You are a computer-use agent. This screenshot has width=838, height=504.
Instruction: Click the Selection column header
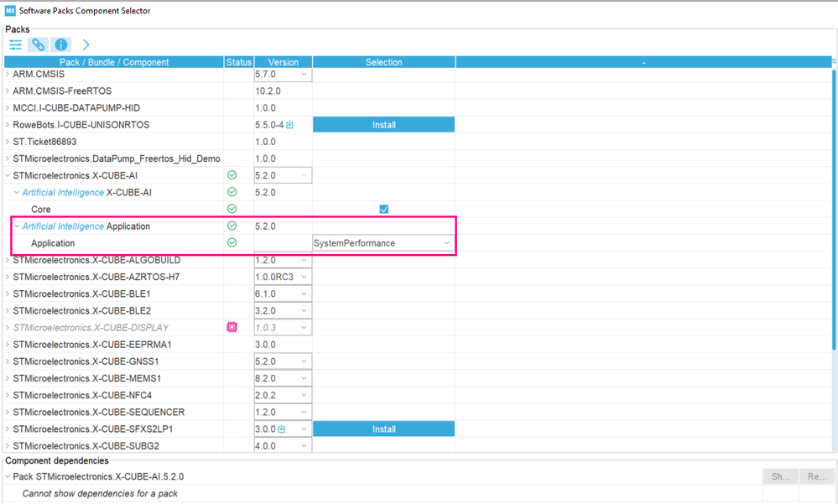(383, 62)
